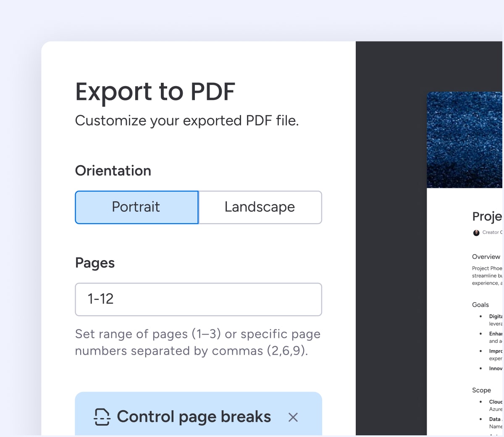Click the Overview heading in preview
504x437 pixels.
[486, 257]
